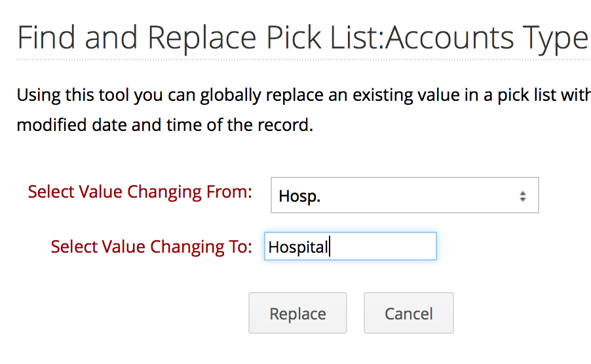Viewport: 591px width, 364px height.
Task: Focus the Select Value Changing To field
Action: pos(351,246)
